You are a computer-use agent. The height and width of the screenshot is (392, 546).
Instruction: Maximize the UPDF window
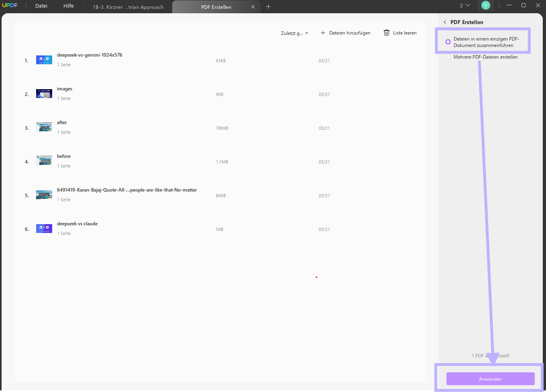(x=524, y=5)
